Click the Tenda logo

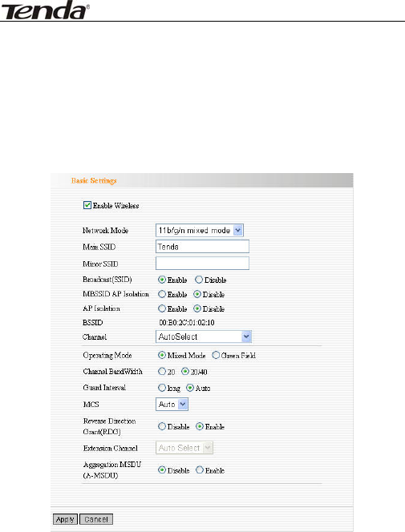click(x=46, y=10)
